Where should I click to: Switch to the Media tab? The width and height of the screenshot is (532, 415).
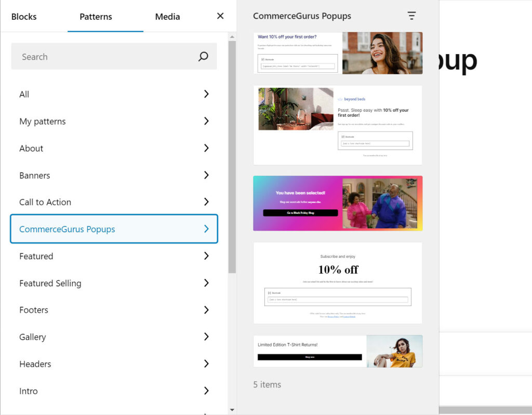click(x=167, y=17)
